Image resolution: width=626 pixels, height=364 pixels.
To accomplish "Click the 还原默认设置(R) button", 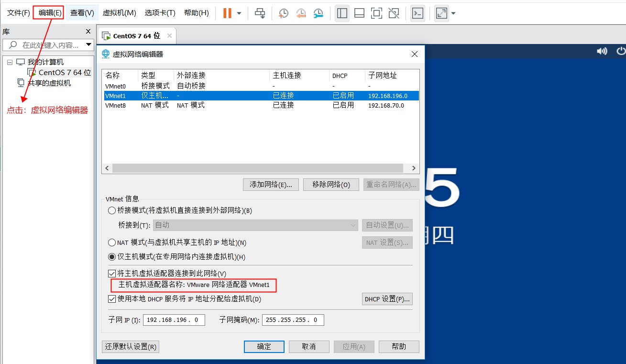I will coord(131,347).
